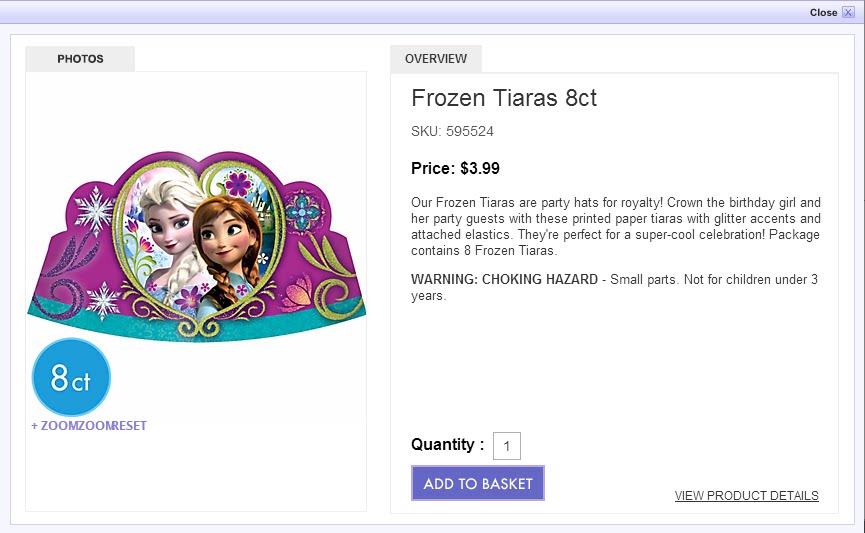The width and height of the screenshot is (865, 533).
Task: Click the blue 8ct count badge
Action: (71, 378)
